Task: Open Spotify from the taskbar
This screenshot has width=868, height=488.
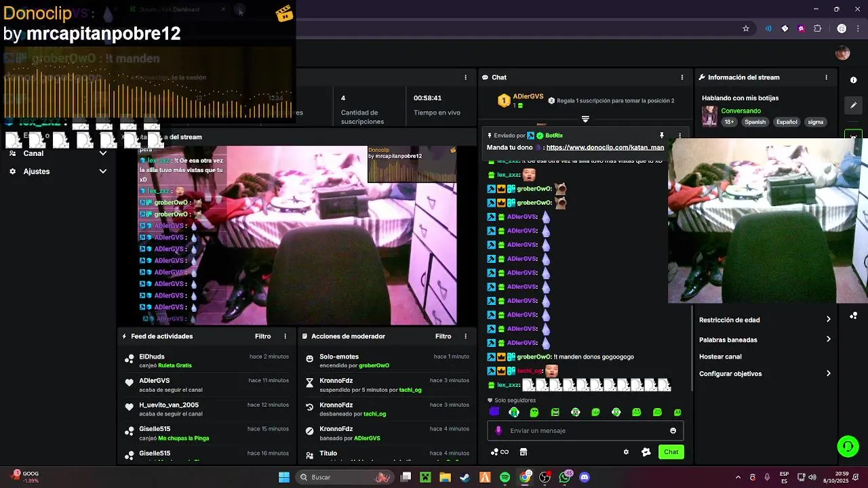Action: tap(505, 477)
